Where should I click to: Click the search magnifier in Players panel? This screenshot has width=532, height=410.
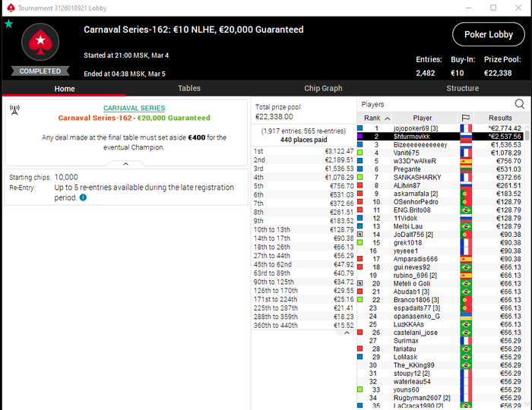click(x=519, y=104)
